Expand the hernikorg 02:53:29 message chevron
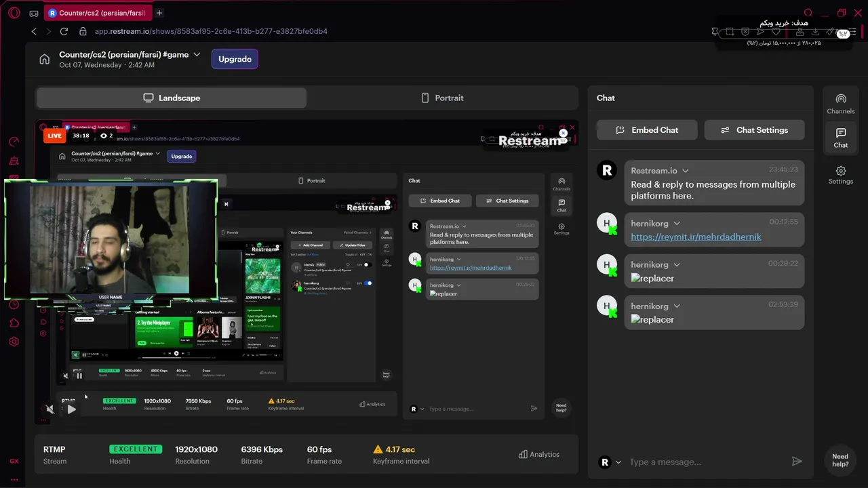Screen dimensions: 868x488 tap(677, 306)
